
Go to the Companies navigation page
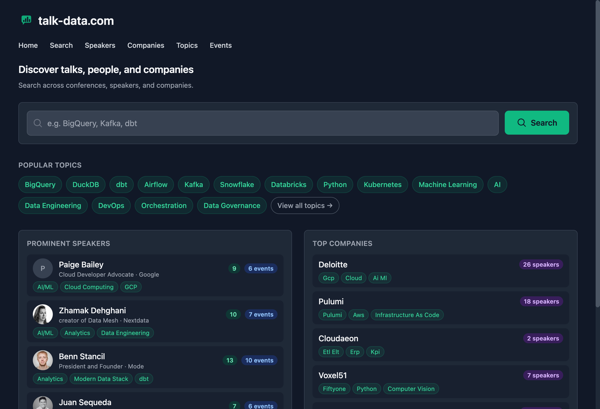145,45
